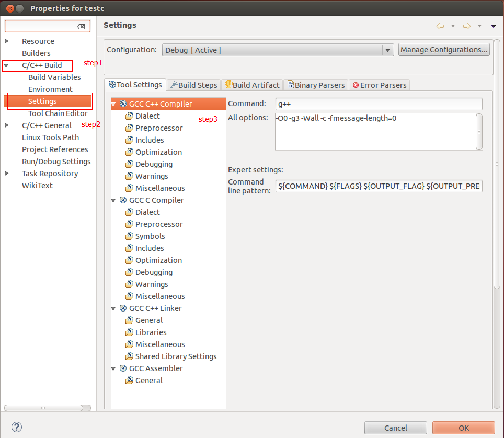Image resolution: width=504 pixels, height=438 pixels.
Task: Click the OK button
Action: pos(464,428)
